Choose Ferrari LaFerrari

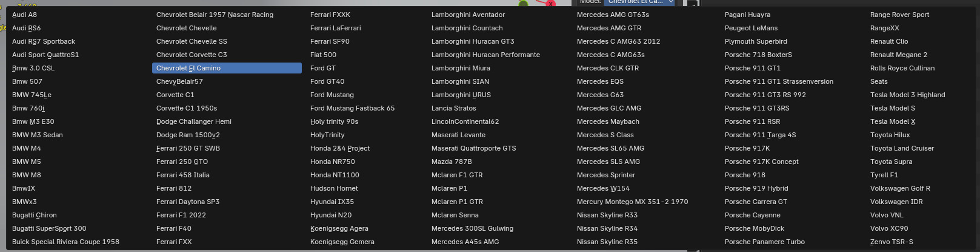335,28
